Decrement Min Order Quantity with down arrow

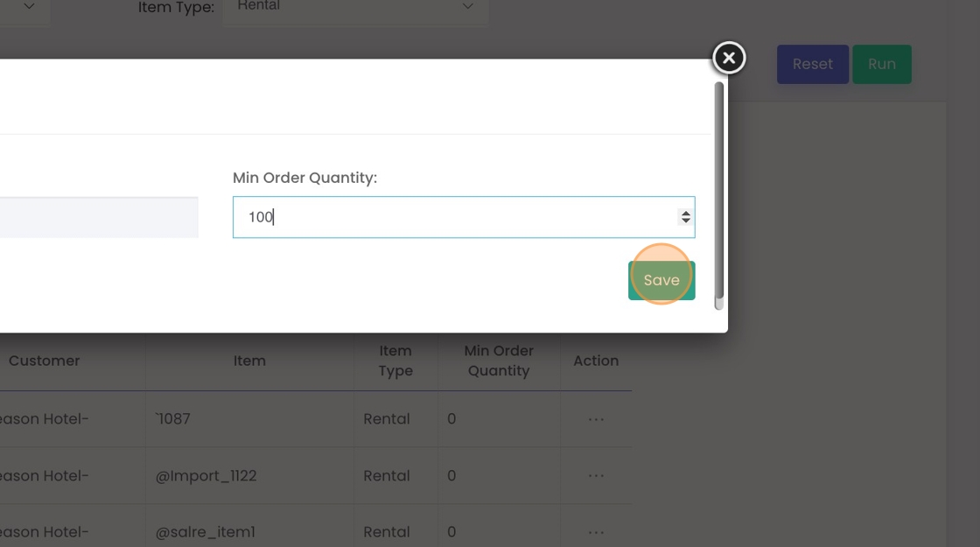point(686,221)
